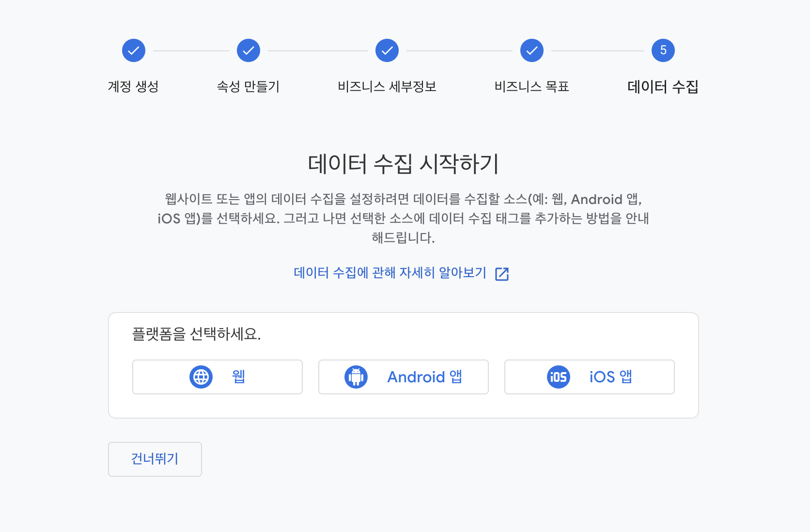Click the Android robot icon

(x=356, y=377)
